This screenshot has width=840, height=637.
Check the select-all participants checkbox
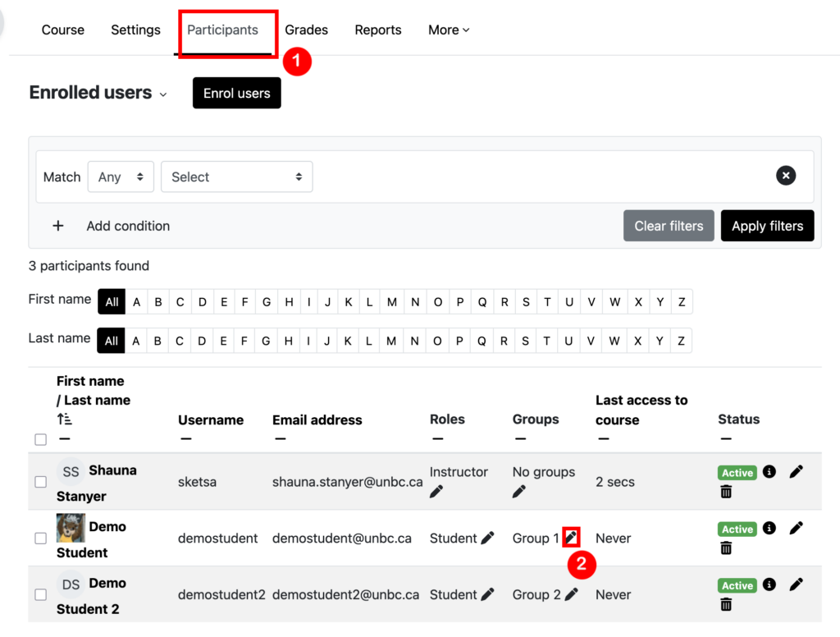[41, 440]
